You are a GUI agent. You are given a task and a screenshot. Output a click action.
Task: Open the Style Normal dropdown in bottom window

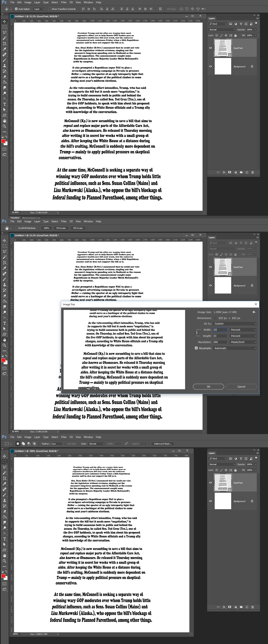coord(96,444)
